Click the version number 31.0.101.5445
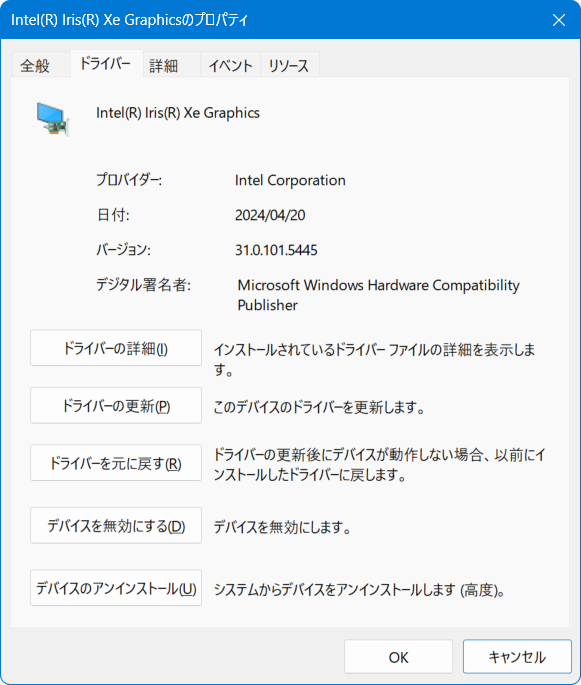This screenshot has width=581, height=685. pos(276,250)
